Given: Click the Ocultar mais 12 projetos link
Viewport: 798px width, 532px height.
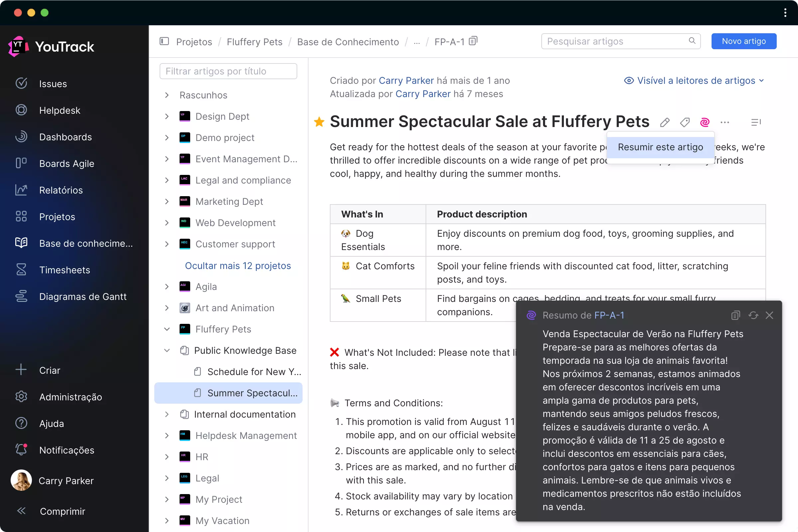Looking at the screenshot, I should (x=238, y=266).
